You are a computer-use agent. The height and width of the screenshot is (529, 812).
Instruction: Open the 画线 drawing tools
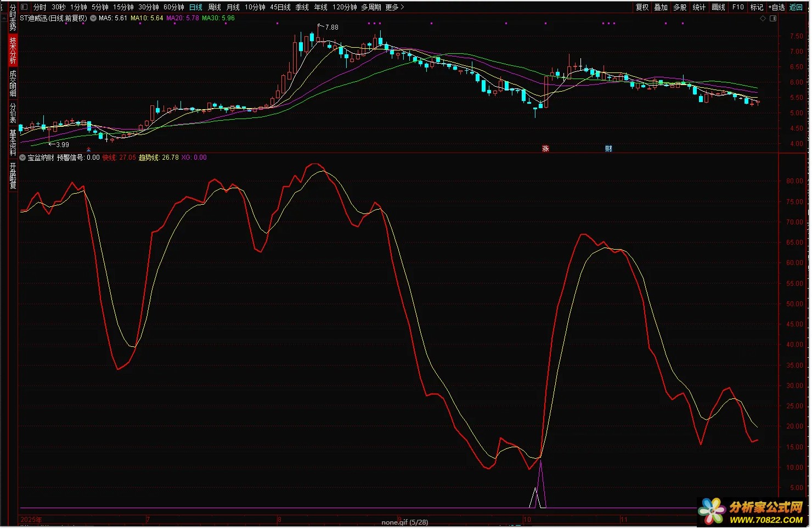pos(718,7)
